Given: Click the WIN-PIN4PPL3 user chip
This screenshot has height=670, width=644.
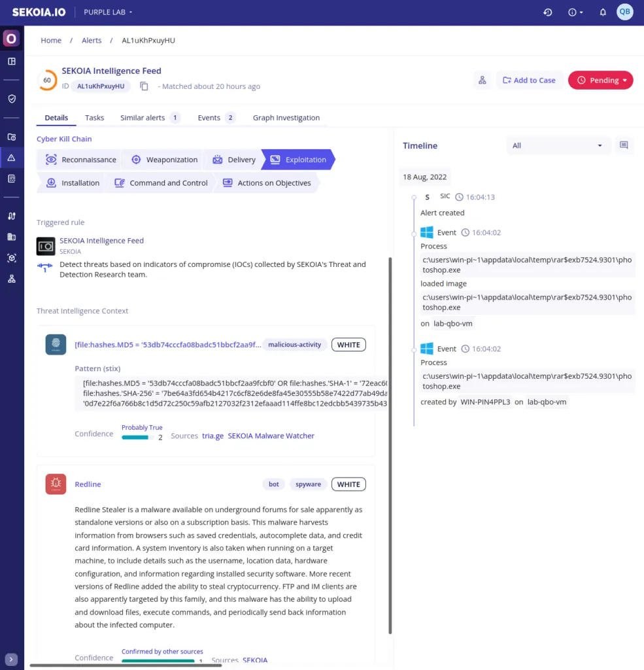Looking at the screenshot, I should click(x=485, y=402).
